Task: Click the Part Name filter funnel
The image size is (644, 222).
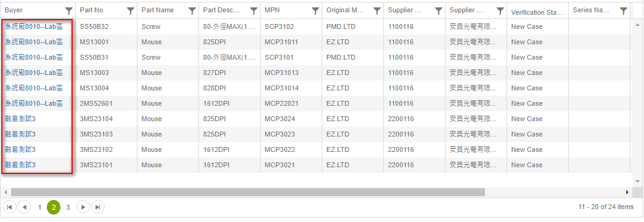Action: [x=192, y=11]
